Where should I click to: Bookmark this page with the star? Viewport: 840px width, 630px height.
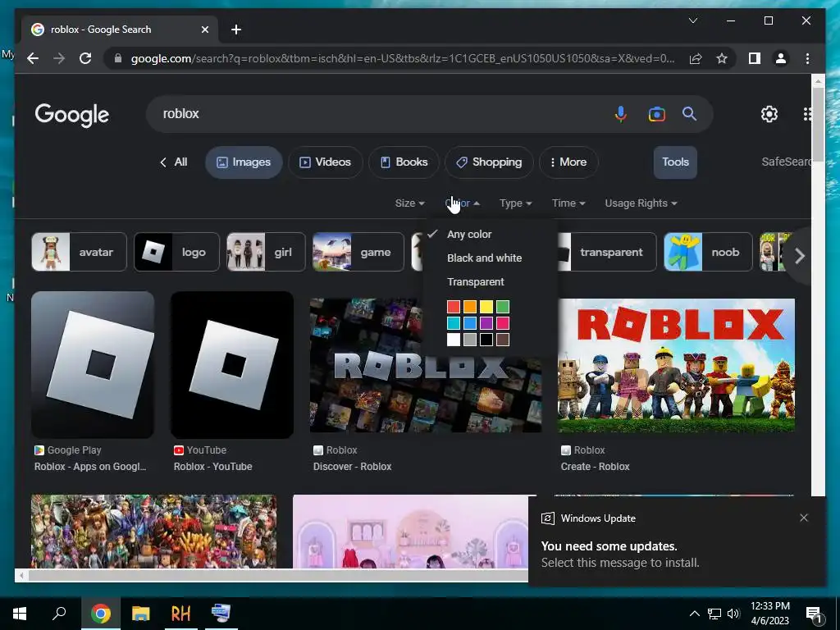pos(722,58)
